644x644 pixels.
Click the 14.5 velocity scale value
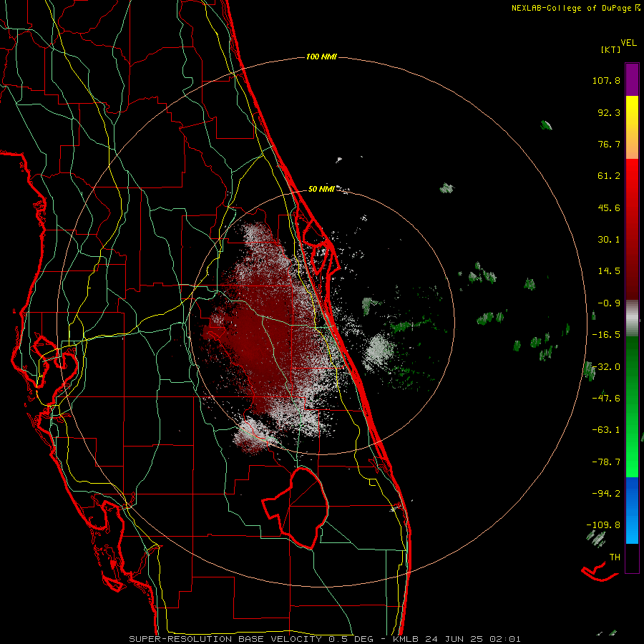click(x=609, y=271)
